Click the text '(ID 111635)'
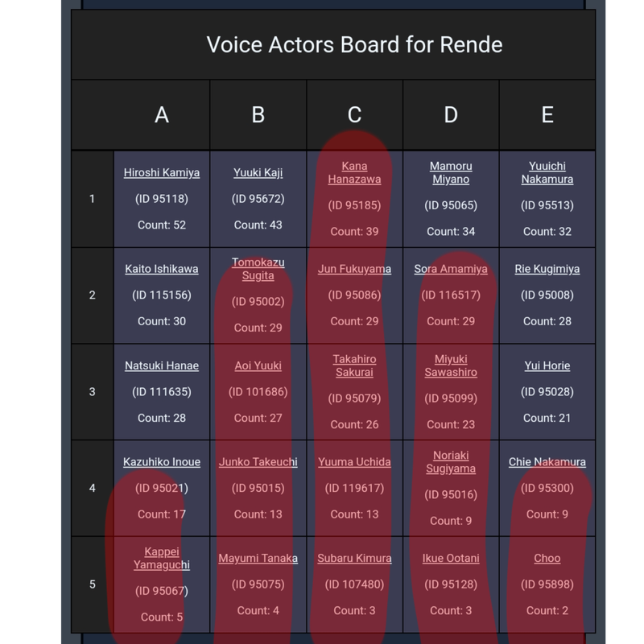 pos(162,392)
